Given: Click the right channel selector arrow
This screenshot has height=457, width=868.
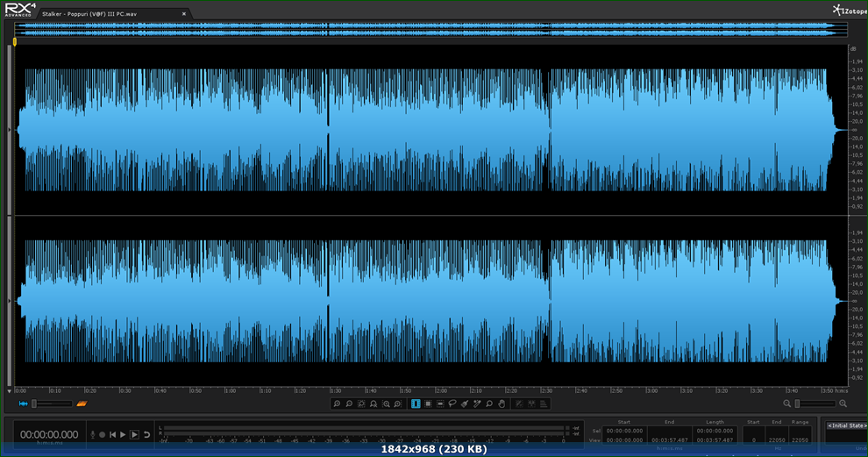Looking at the screenshot, I should pos(10,301).
